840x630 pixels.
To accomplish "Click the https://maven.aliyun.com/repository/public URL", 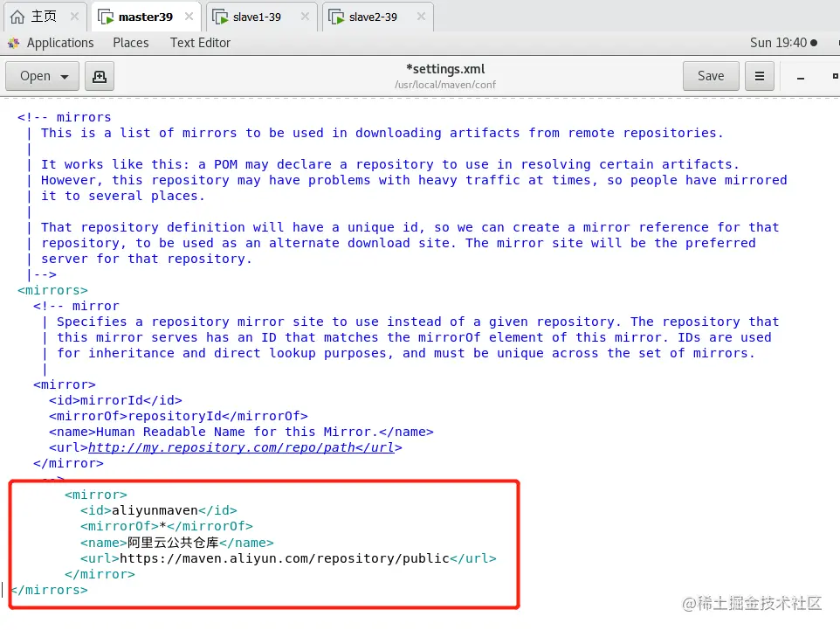I will coord(285,558).
